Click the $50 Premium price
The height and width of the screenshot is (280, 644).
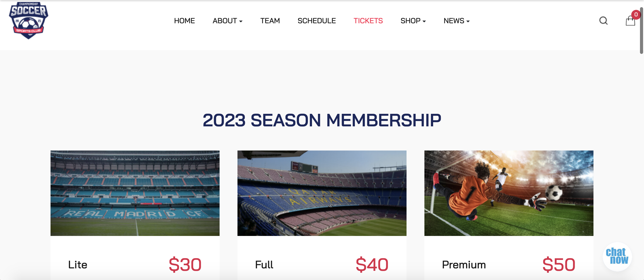559,265
